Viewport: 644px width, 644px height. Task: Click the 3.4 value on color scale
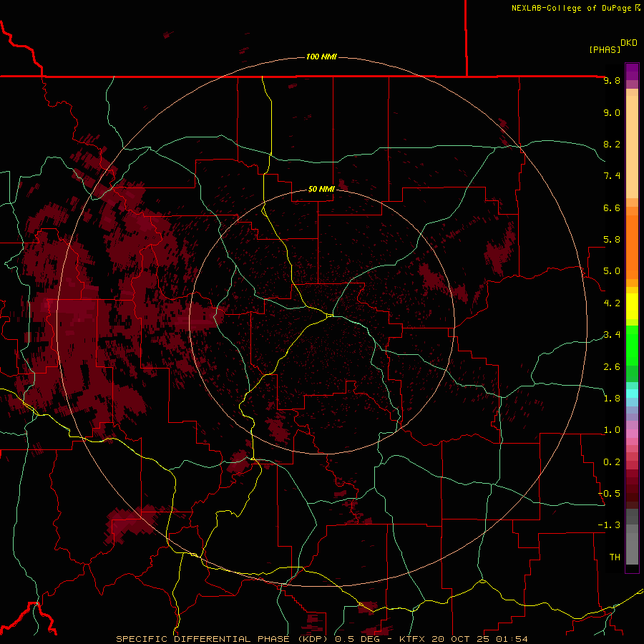click(x=612, y=335)
